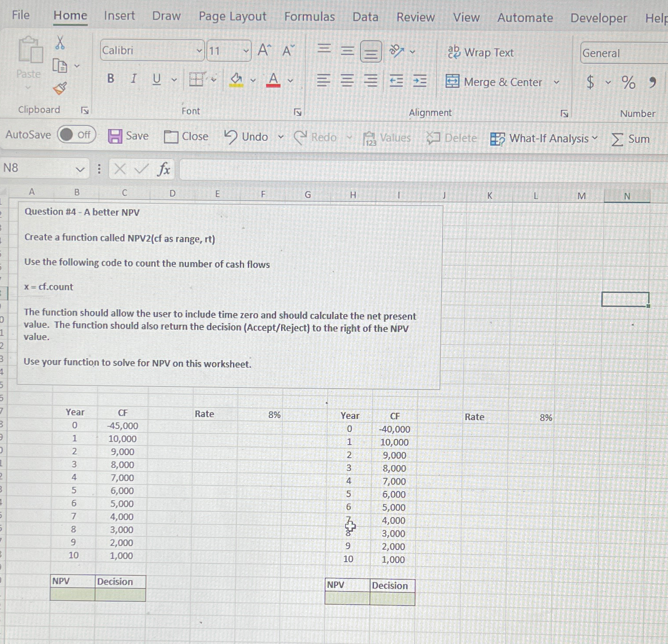Click the Undo button
Screen dimensions: 668x644
pos(246,137)
